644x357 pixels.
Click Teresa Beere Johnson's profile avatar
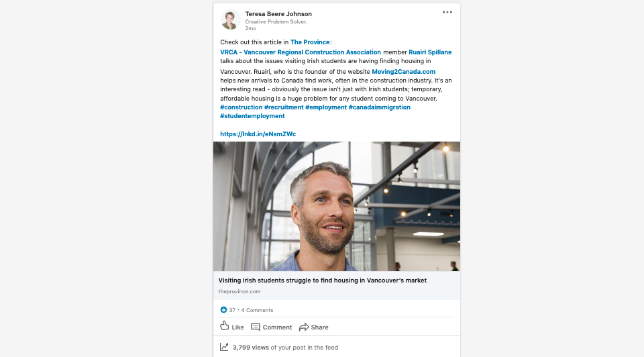point(231,20)
